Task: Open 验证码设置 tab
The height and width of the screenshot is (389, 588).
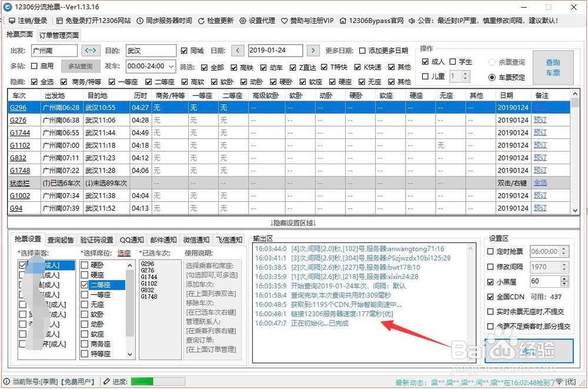Action: 97,240
